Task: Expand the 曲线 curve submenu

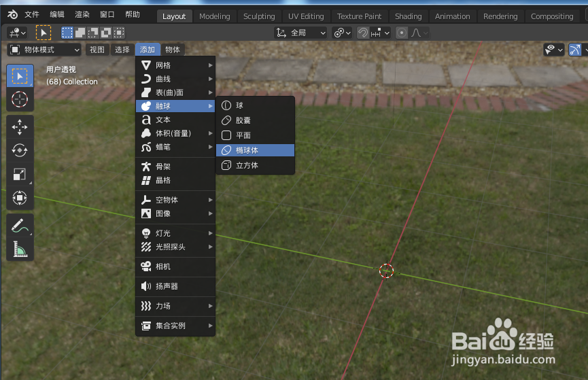Action: point(175,79)
